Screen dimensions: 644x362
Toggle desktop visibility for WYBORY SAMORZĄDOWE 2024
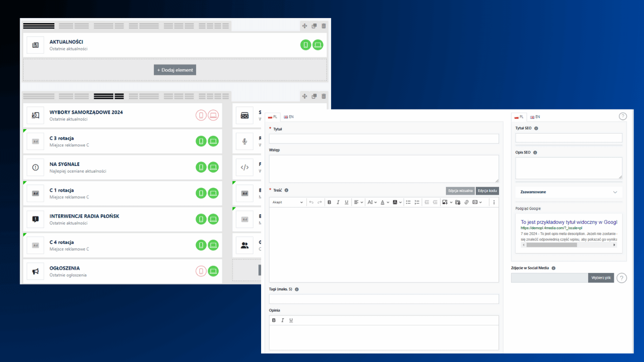coord(213,115)
